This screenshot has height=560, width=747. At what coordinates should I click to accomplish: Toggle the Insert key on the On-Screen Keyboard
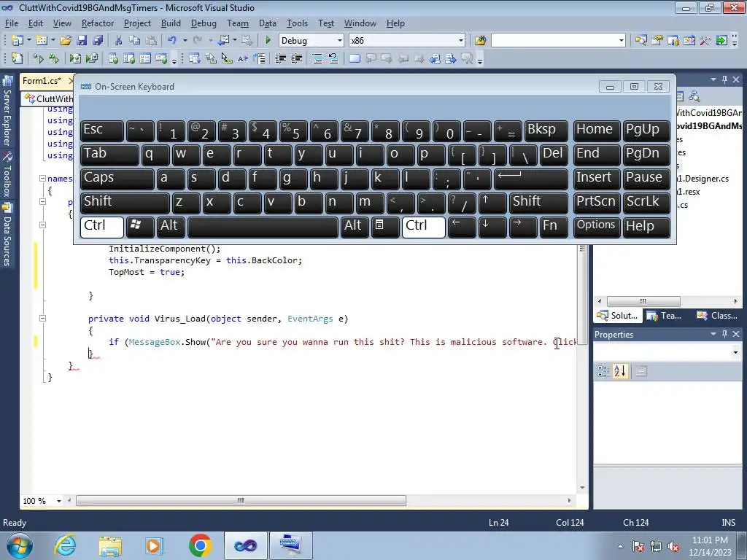pyautogui.click(x=597, y=179)
